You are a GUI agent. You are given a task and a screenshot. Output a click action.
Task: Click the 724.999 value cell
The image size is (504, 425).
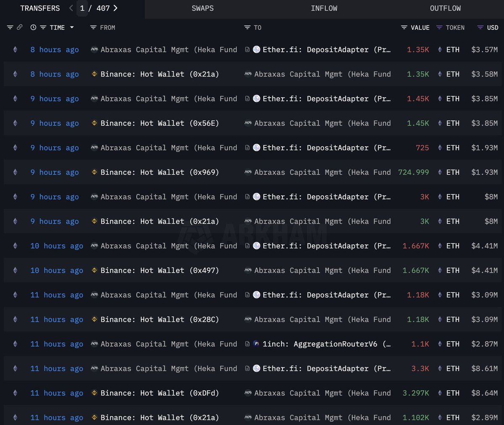point(413,173)
